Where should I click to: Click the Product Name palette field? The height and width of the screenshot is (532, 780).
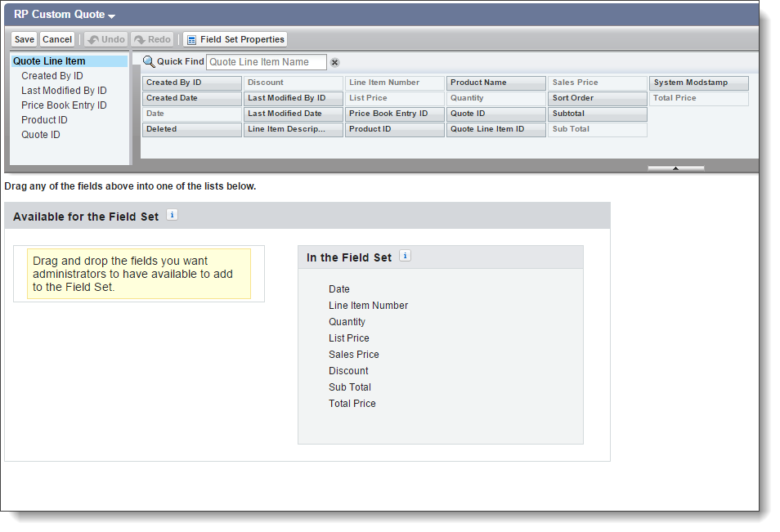pyautogui.click(x=496, y=83)
